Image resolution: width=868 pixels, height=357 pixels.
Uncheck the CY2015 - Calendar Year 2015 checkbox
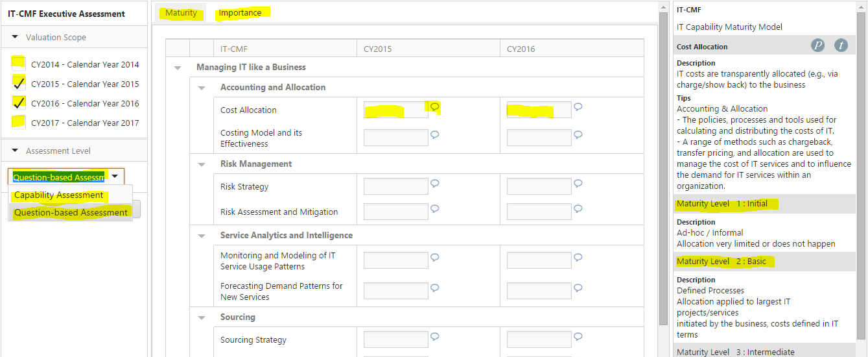coord(19,83)
